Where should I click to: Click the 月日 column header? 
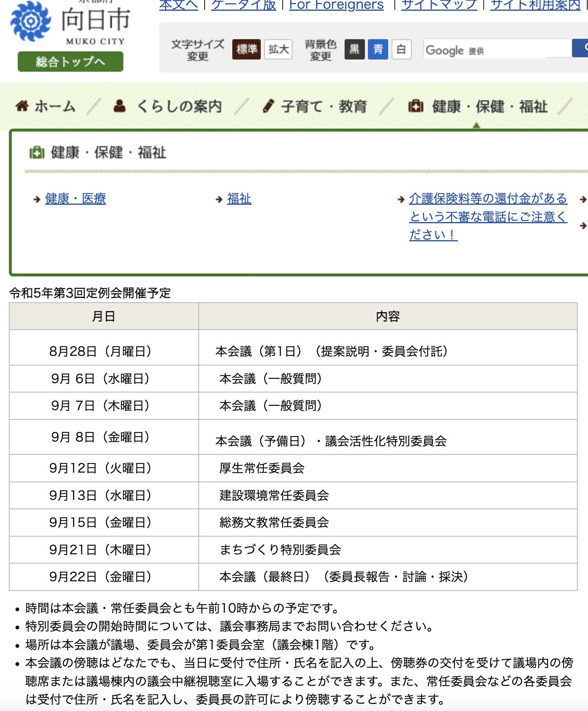104,316
